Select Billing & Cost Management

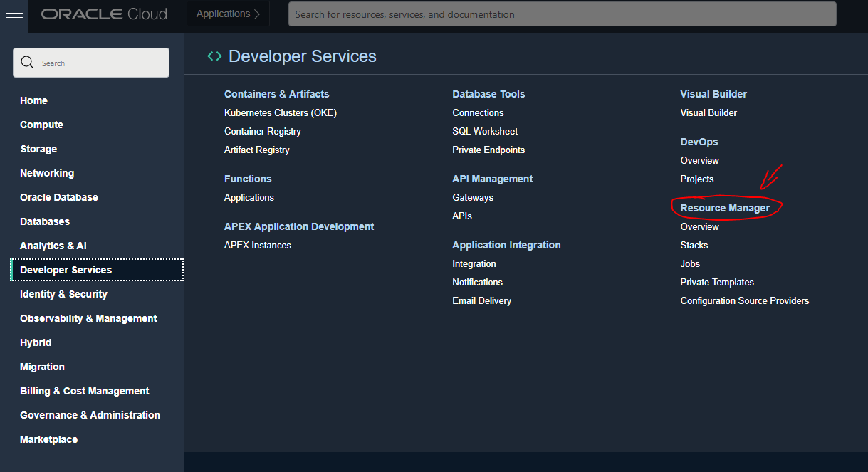[x=85, y=391]
